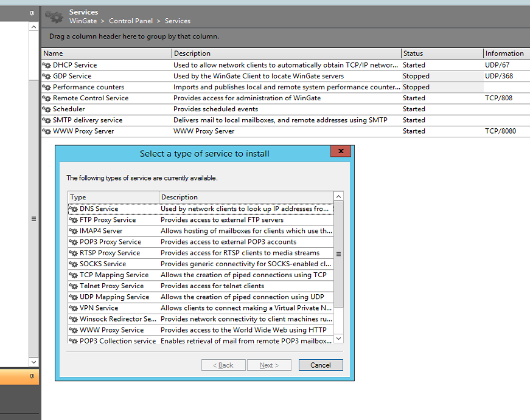Click the dialog list scrollbar thumb
The image size is (530, 420).
[x=338, y=254]
